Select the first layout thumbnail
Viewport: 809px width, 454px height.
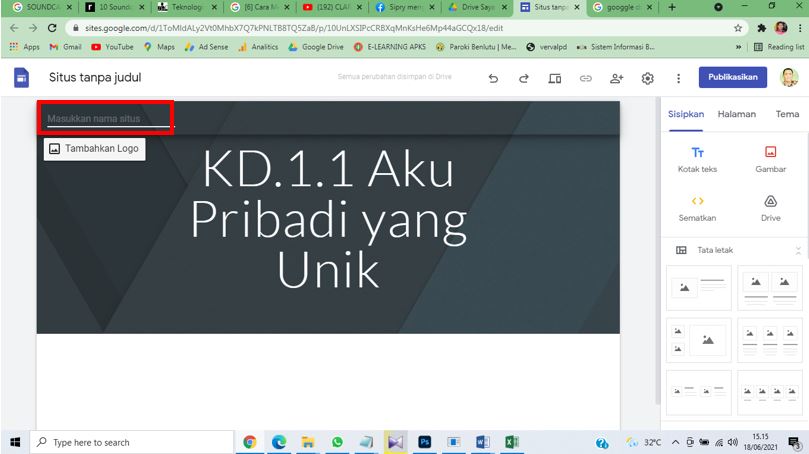tap(699, 287)
